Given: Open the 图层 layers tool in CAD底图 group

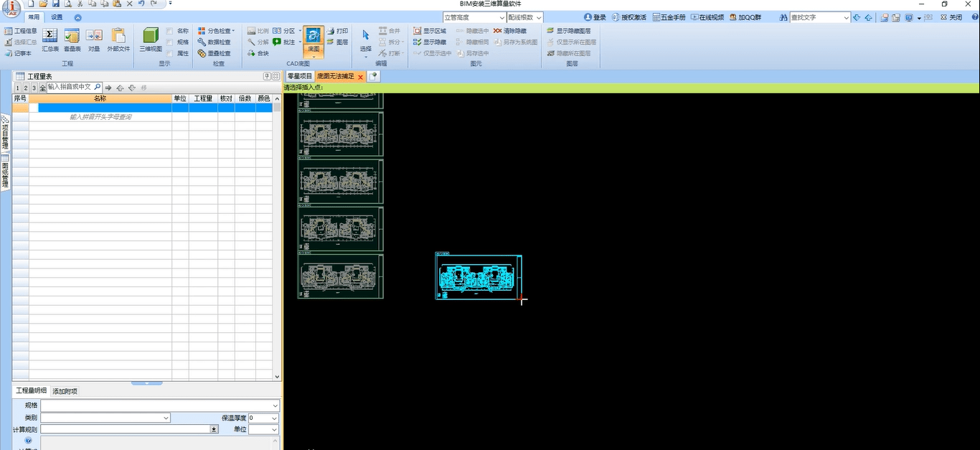Looking at the screenshot, I should point(337,42).
